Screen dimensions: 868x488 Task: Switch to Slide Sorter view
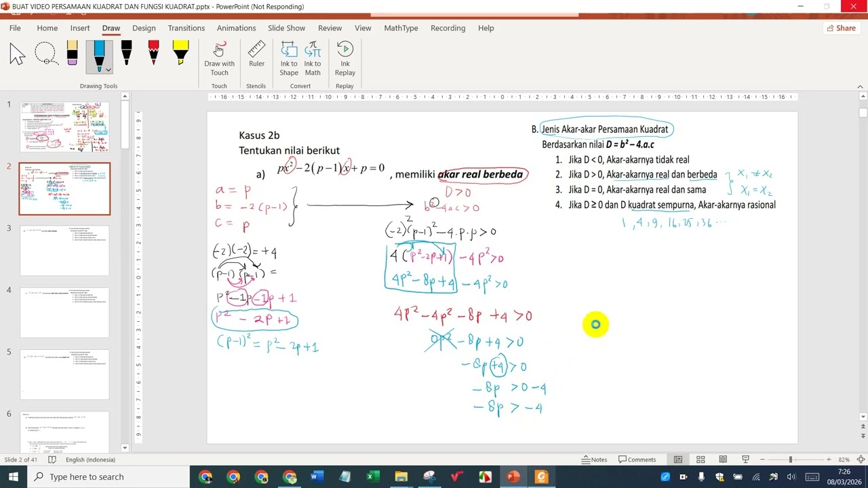701,460
